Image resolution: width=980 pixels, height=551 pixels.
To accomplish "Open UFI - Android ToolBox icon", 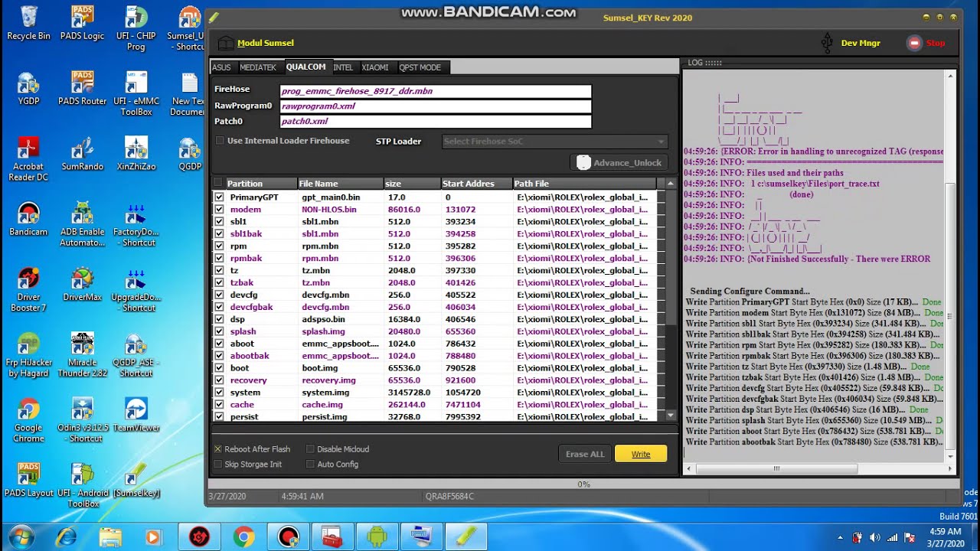I will point(82,486).
